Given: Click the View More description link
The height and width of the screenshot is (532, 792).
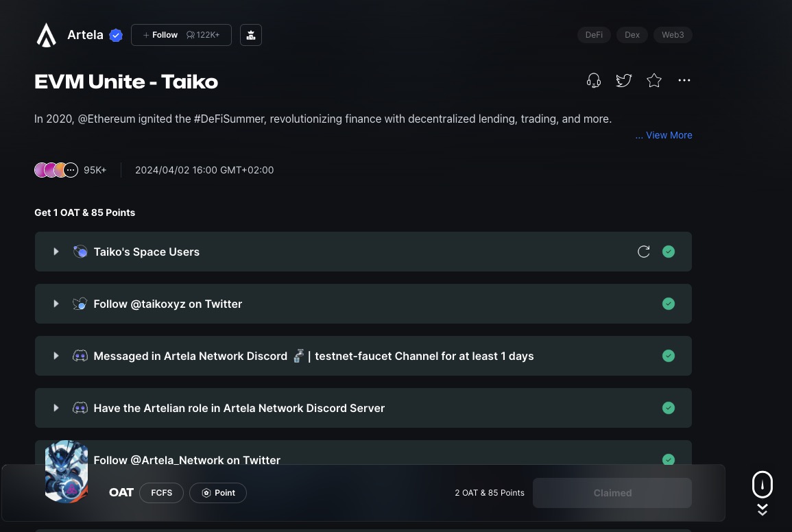Looking at the screenshot, I should click(x=664, y=135).
